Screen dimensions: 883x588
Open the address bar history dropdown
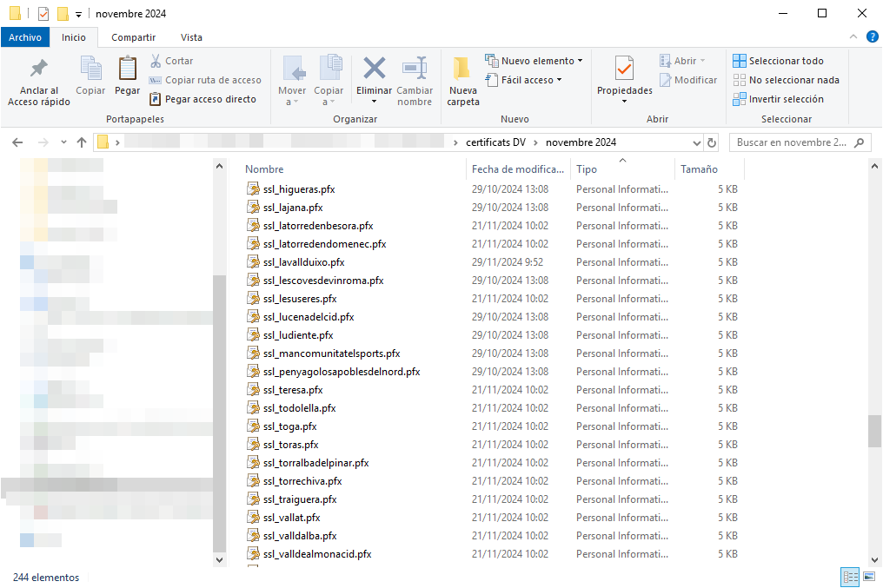(697, 143)
